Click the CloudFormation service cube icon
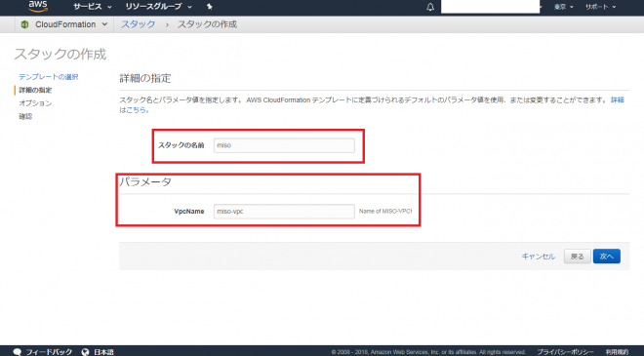 (24, 24)
